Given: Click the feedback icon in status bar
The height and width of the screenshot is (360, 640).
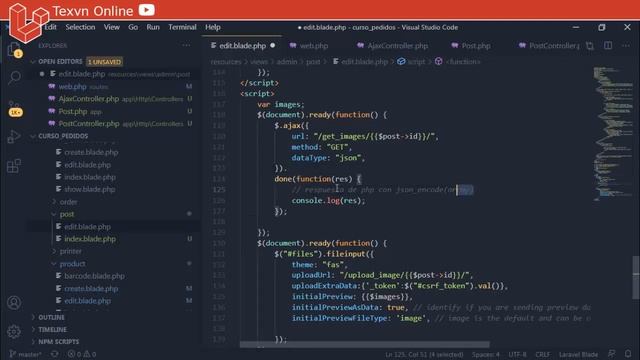Looking at the screenshot, I should 611,354.
